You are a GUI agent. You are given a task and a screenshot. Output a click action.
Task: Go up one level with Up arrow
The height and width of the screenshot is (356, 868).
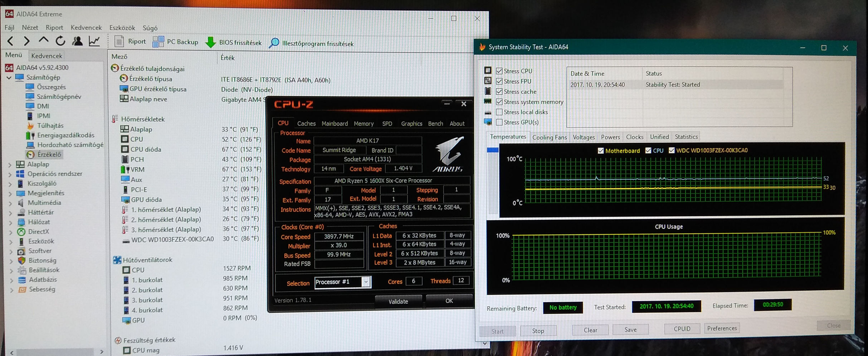43,40
